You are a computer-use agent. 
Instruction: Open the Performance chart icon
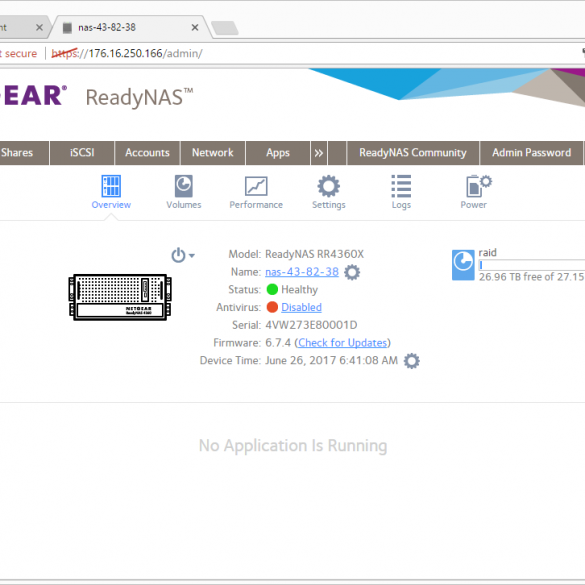tap(256, 186)
